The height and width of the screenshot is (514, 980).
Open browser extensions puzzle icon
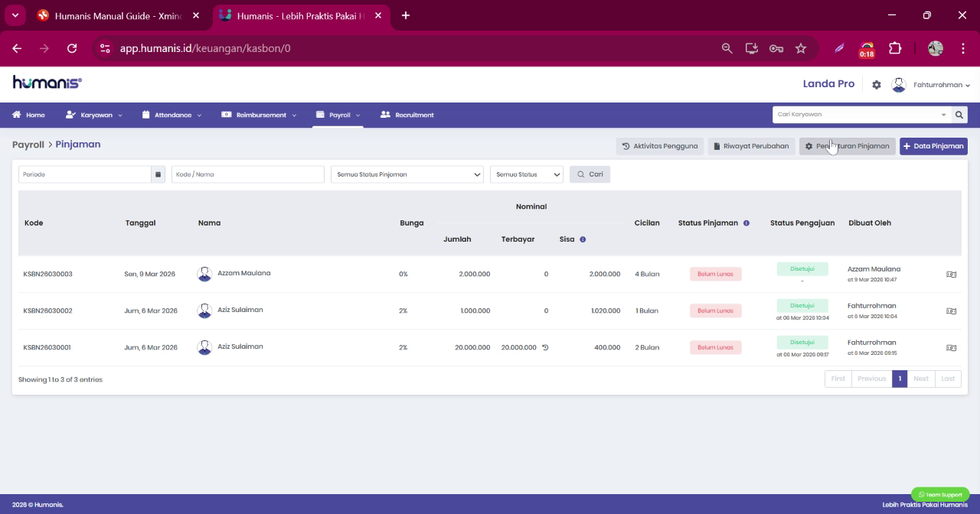click(895, 48)
